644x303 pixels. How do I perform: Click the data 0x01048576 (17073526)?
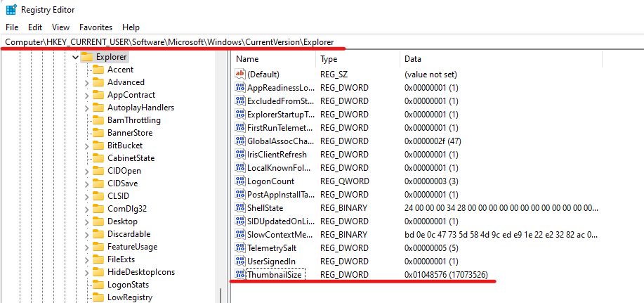tap(446, 275)
